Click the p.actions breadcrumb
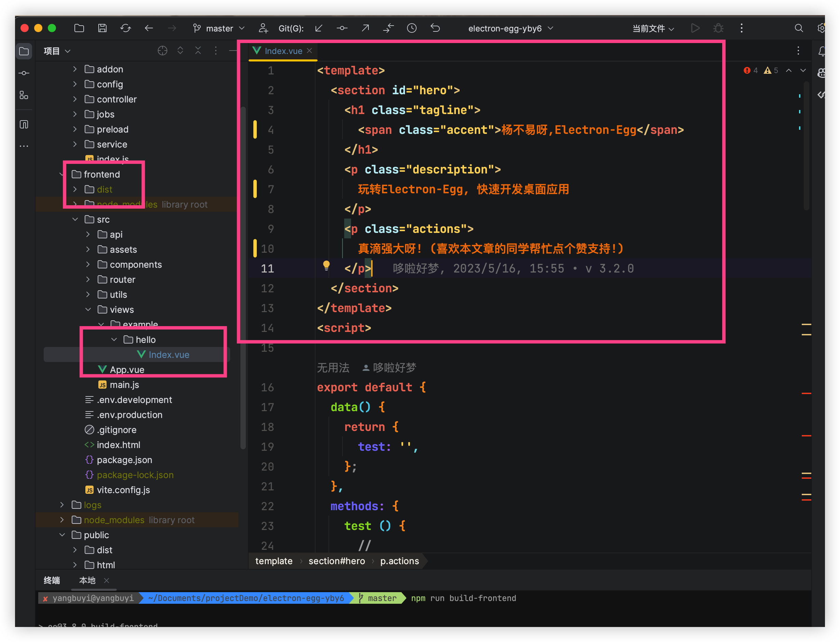The height and width of the screenshot is (642, 840). click(x=400, y=561)
